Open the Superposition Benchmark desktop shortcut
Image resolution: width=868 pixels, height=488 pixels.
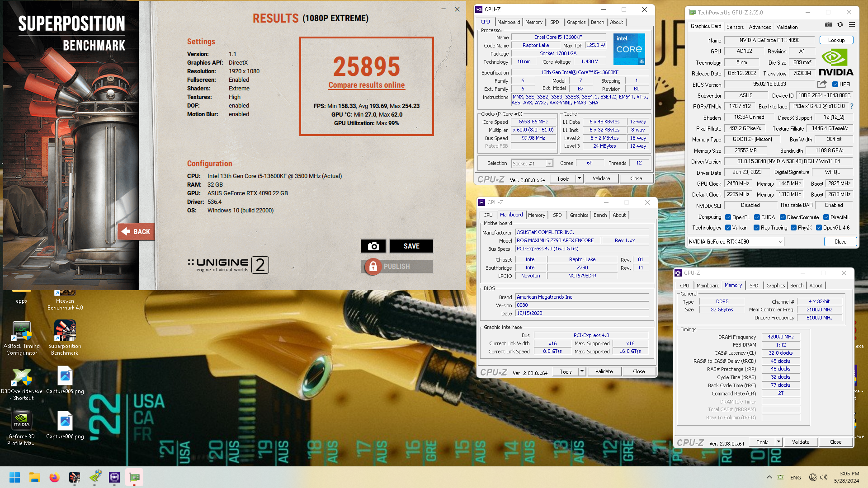(65, 338)
